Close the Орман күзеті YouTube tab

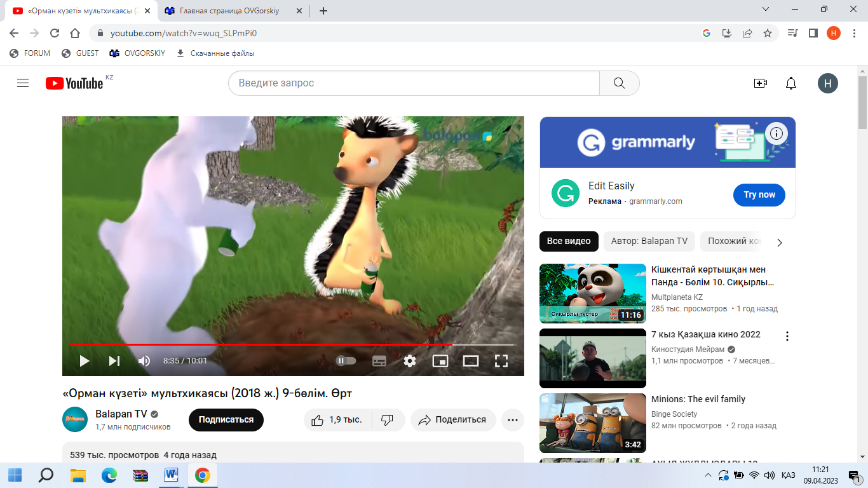pyautogui.click(x=147, y=11)
